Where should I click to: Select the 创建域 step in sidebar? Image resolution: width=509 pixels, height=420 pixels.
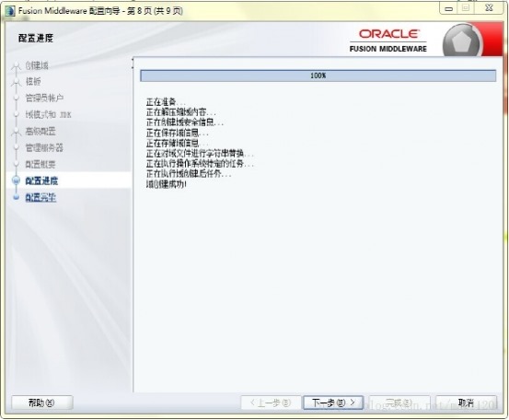pyautogui.click(x=37, y=65)
